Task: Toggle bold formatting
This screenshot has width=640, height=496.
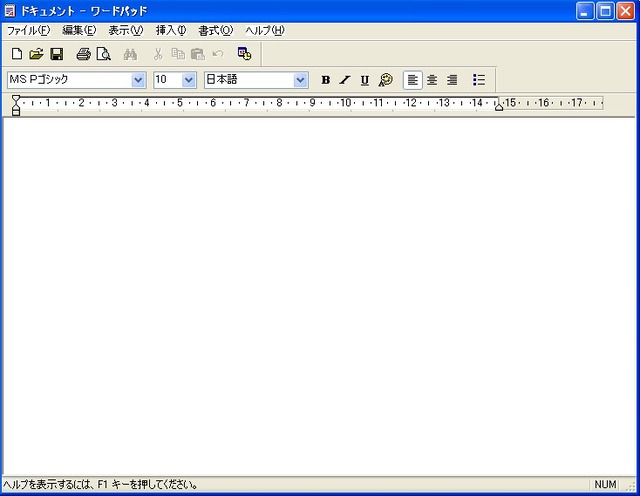Action: (x=325, y=80)
